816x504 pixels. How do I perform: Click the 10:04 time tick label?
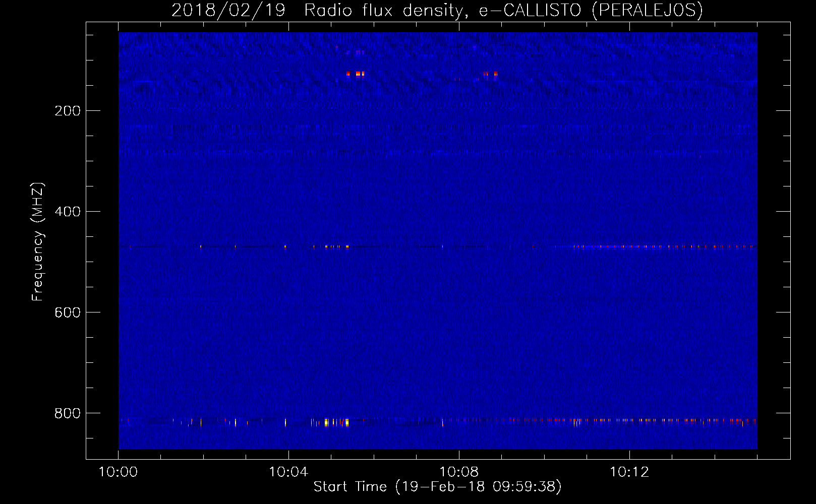tap(288, 472)
